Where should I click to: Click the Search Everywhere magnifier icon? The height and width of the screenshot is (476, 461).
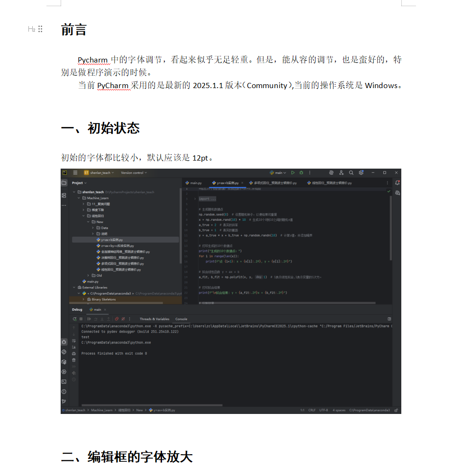(351, 173)
